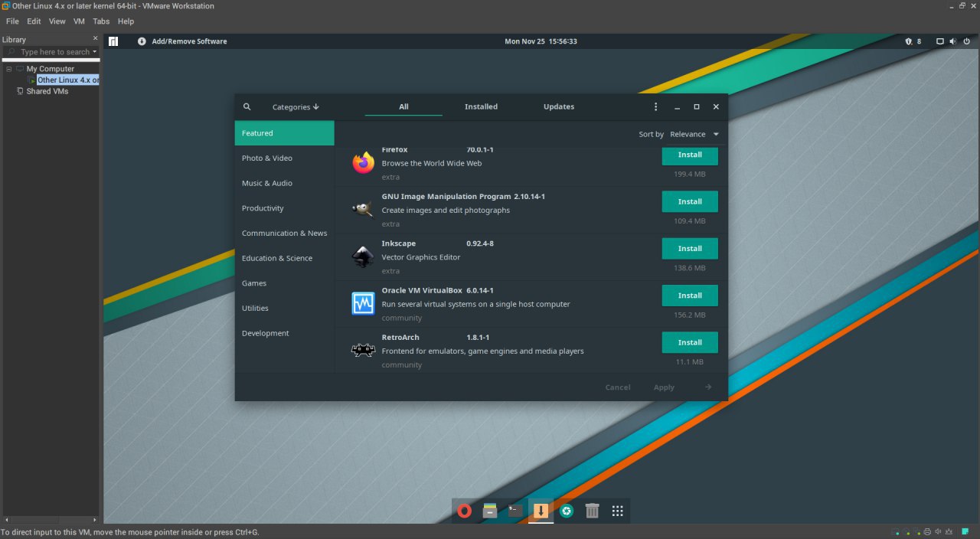
Task: Select the Development category
Action: point(285,334)
